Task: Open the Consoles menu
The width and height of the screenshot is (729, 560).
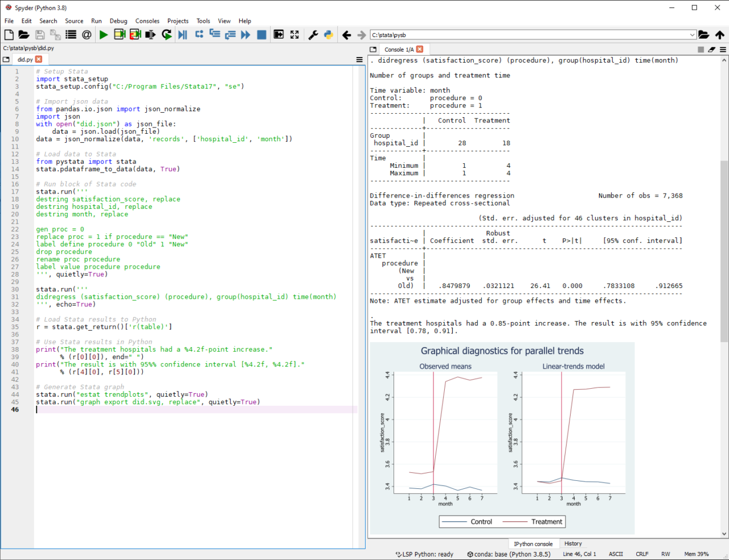Action: (x=147, y=20)
